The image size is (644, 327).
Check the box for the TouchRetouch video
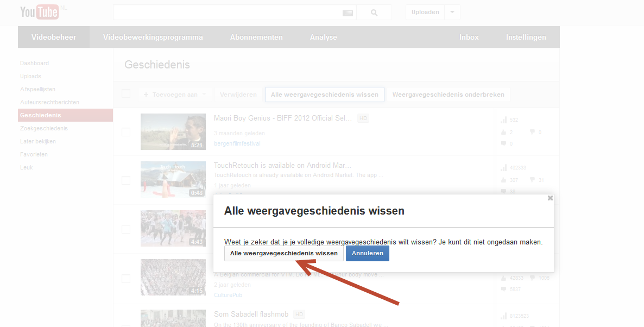[x=126, y=180]
